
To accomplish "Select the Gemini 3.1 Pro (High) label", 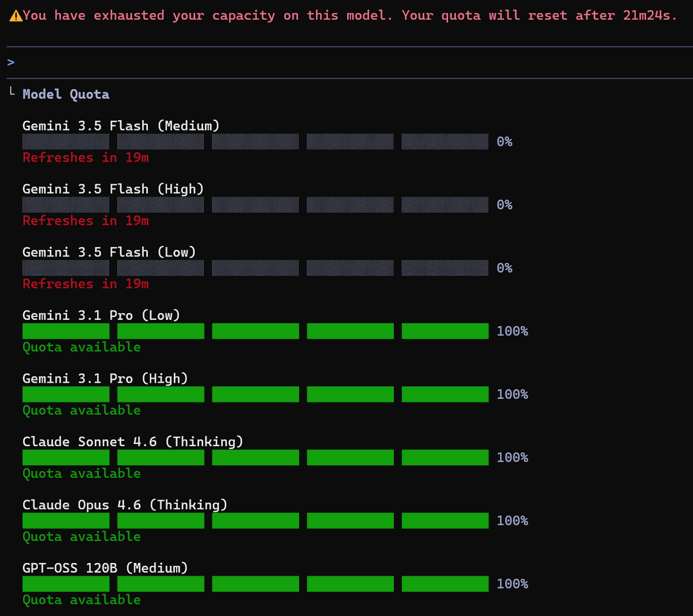I will 105,379.
